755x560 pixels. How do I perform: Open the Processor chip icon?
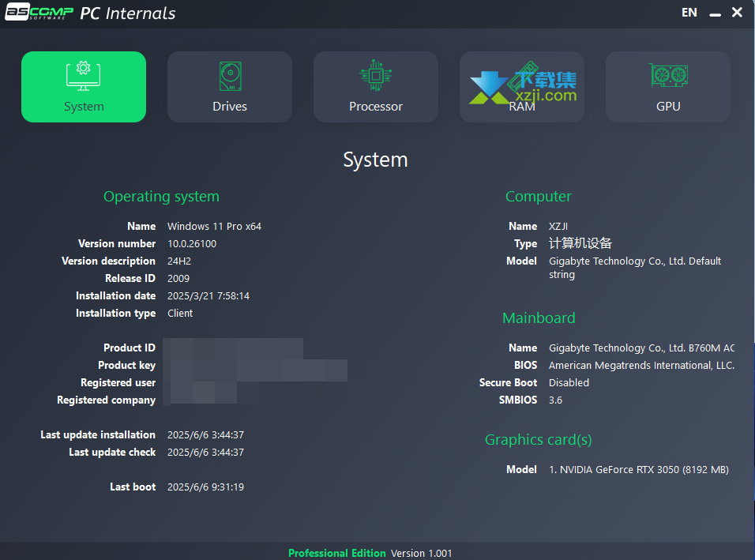coord(376,76)
